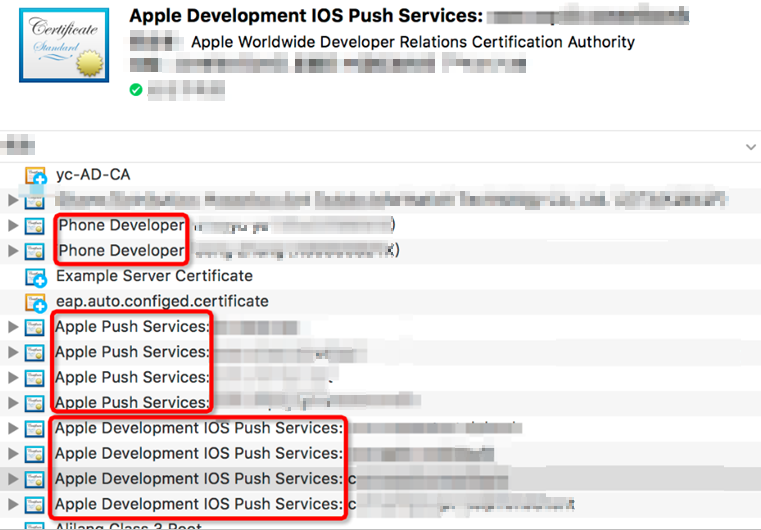Click the Apple Development IOS Push Services heading

[306, 16]
